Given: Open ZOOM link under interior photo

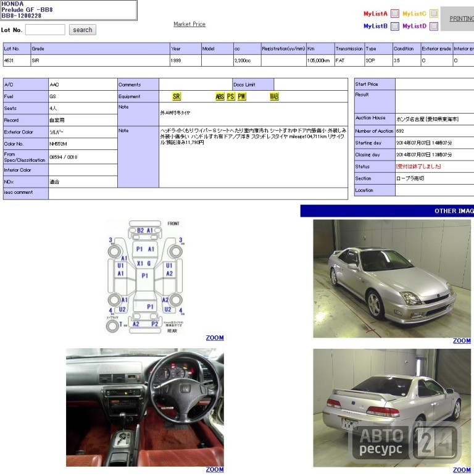Looking at the screenshot, I should point(215,469).
